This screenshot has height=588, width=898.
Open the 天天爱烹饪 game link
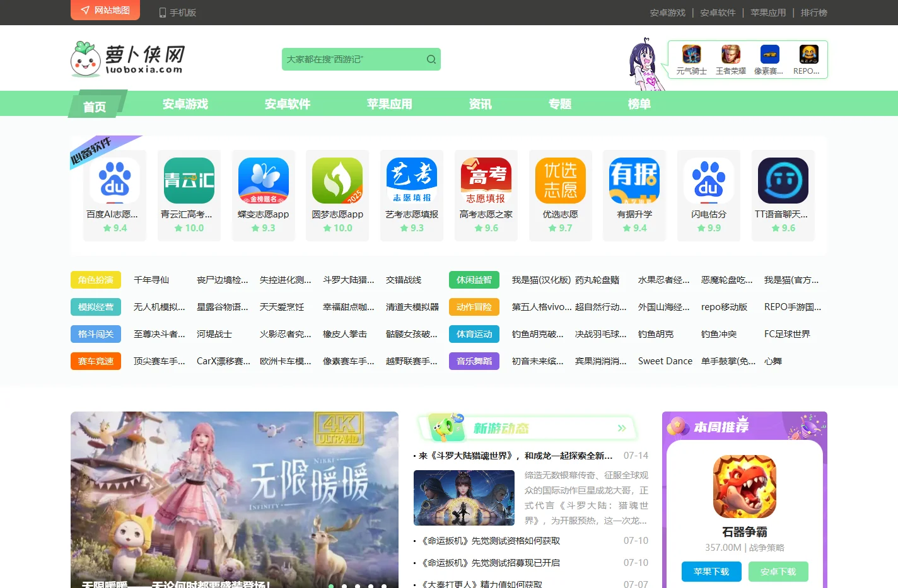click(282, 307)
